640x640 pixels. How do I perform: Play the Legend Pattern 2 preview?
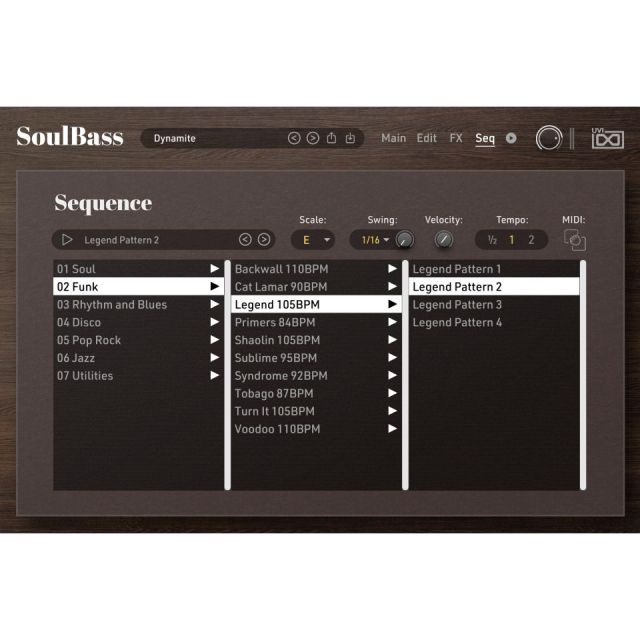pos(67,240)
